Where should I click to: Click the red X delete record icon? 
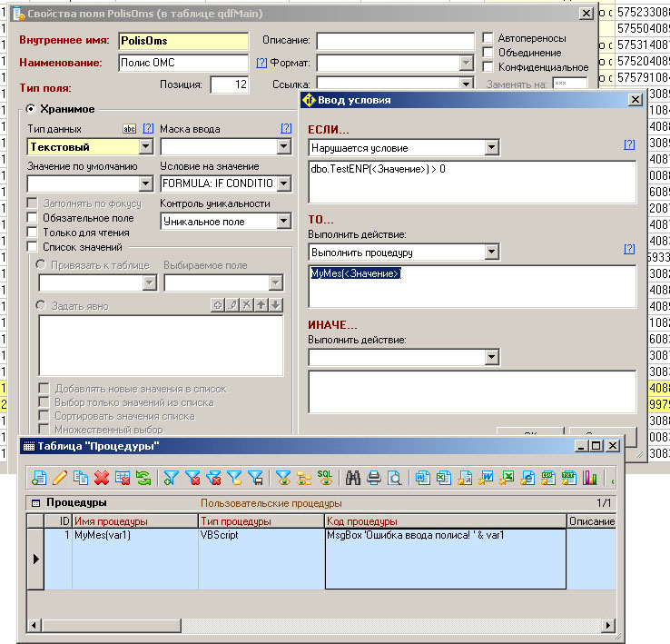tap(101, 476)
